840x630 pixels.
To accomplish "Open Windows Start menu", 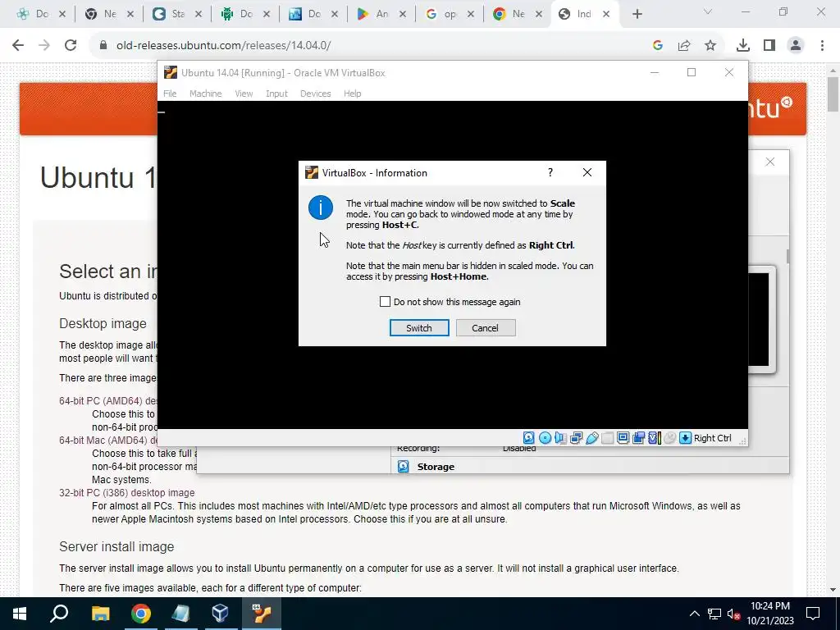I will pyautogui.click(x=20, y=614).
